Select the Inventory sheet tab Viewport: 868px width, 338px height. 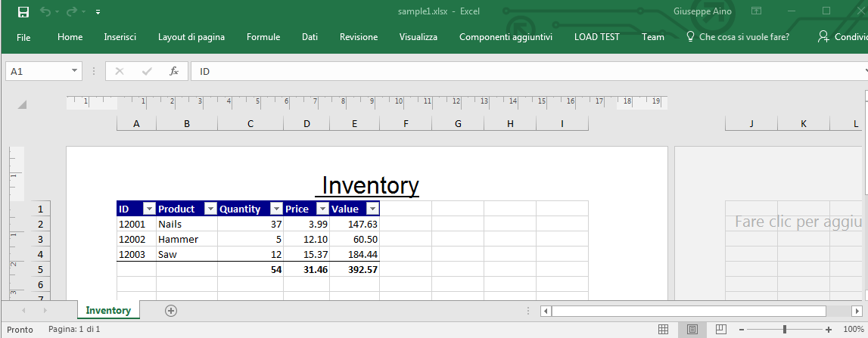point(107,311)
